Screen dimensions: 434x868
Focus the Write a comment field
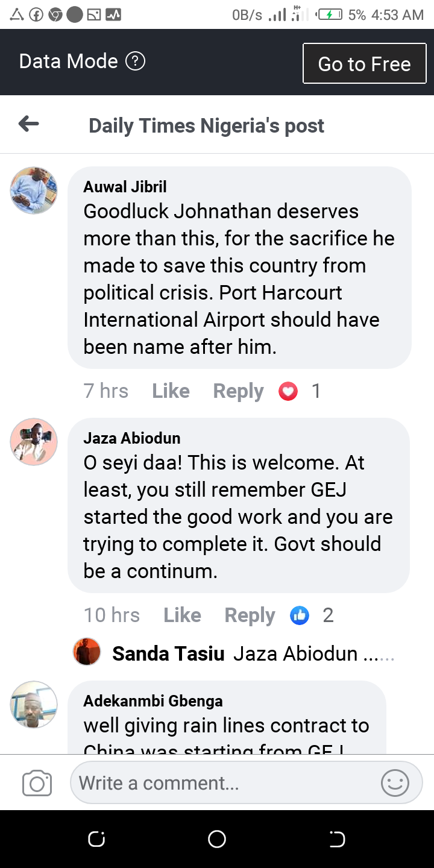coord(246,783)
